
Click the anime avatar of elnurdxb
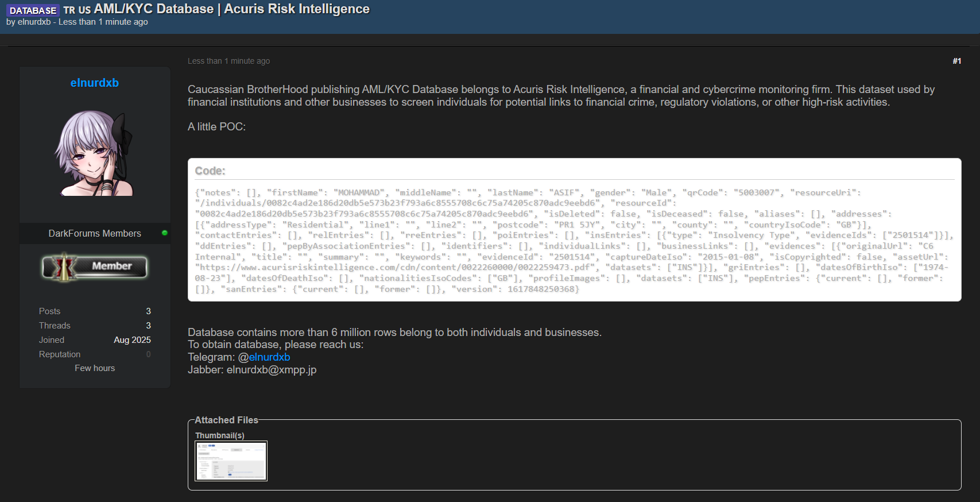(95, 152)
